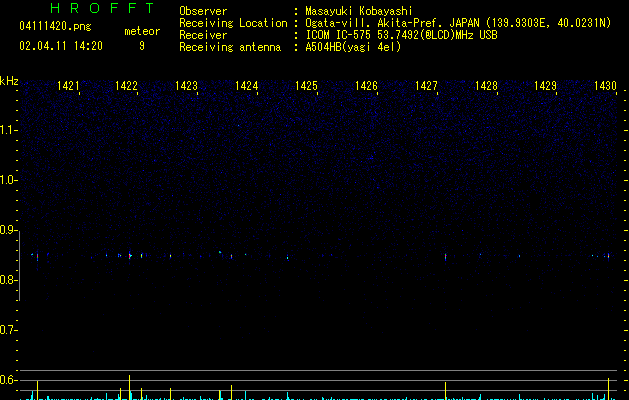Click the 0.7 frequency axis label
The image size is (629, 400).
coord(8,330)
